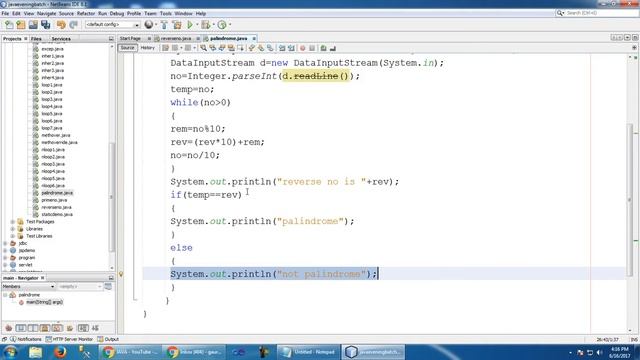Toggle Sort by Name in Navigator
The image size is (640, 360).
(83, 328)
